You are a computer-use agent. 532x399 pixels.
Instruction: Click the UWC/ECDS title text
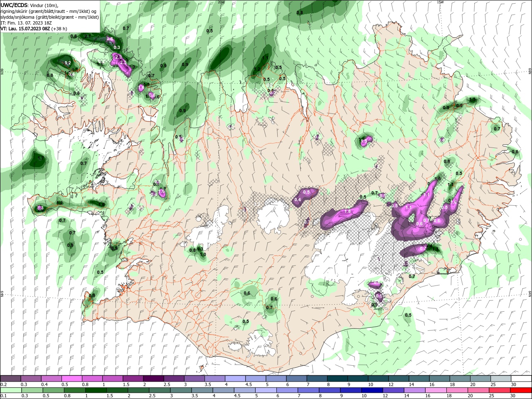[x=14, y=5]
